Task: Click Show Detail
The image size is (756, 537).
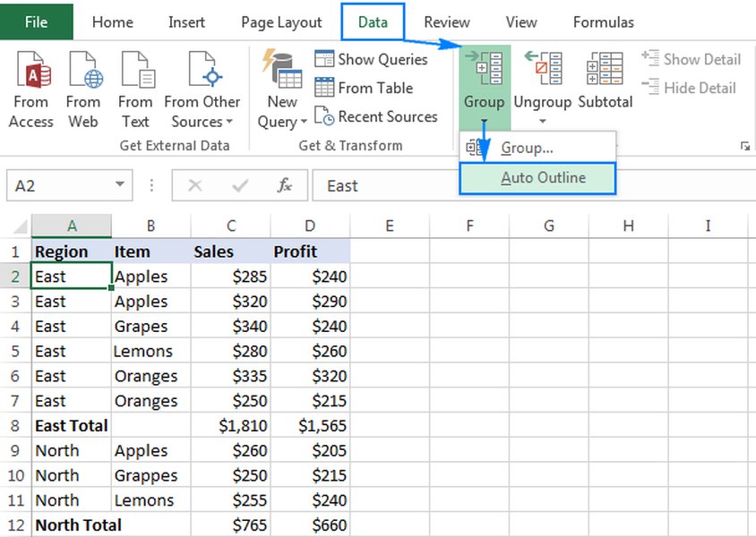Action: (x=691, y=59)
